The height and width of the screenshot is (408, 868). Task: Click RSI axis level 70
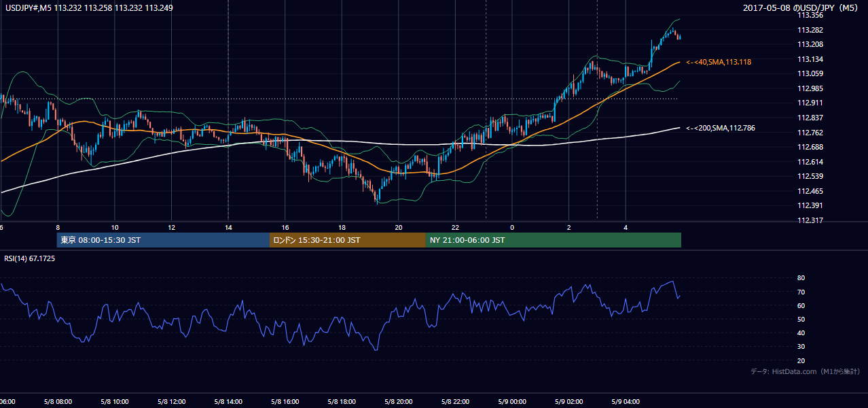801,292
